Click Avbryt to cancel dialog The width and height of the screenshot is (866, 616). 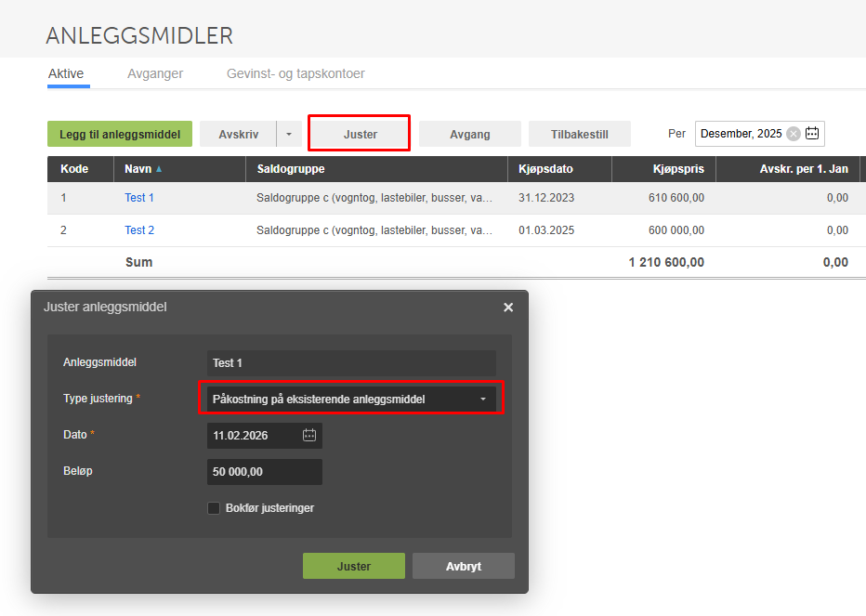[464, 566]
